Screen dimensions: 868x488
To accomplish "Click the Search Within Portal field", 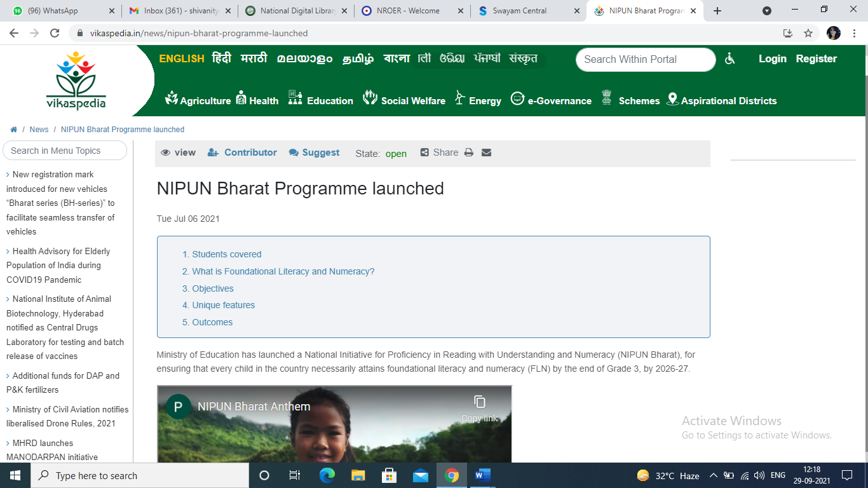I will click(645, 59).
